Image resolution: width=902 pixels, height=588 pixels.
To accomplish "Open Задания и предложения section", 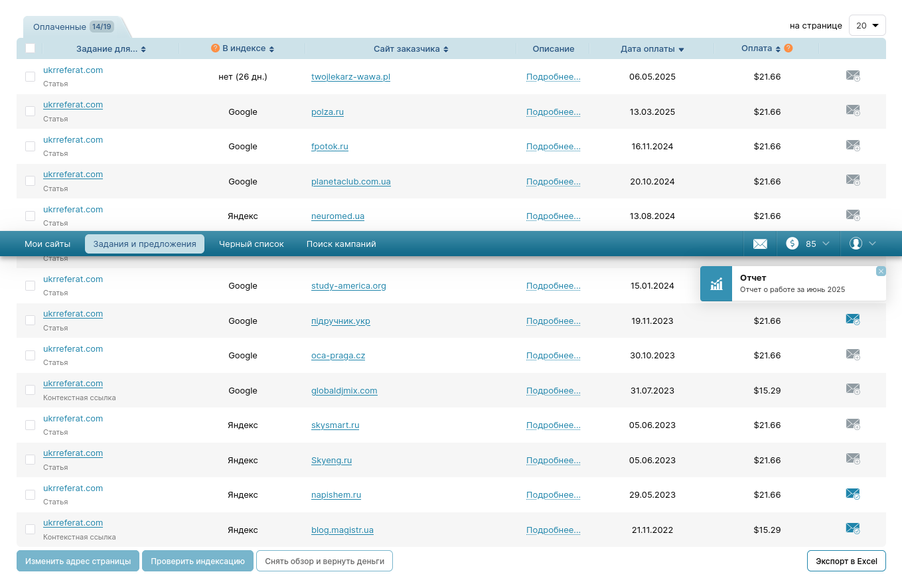I will tap(145, 244).
